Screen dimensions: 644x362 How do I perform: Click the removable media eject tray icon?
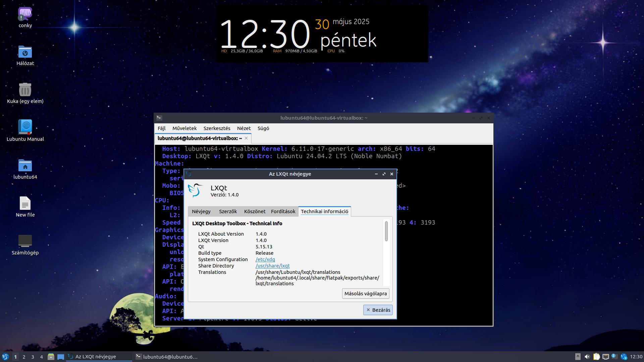[578, 357]
